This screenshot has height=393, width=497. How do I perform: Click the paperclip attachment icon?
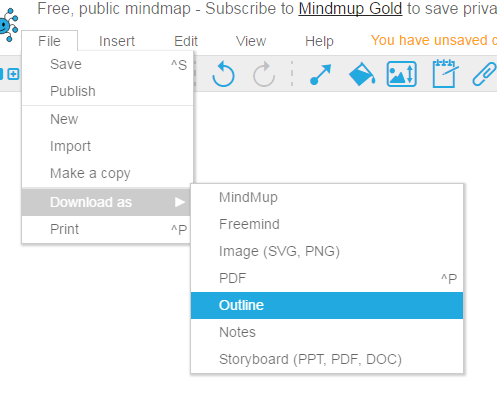[484, 74]
